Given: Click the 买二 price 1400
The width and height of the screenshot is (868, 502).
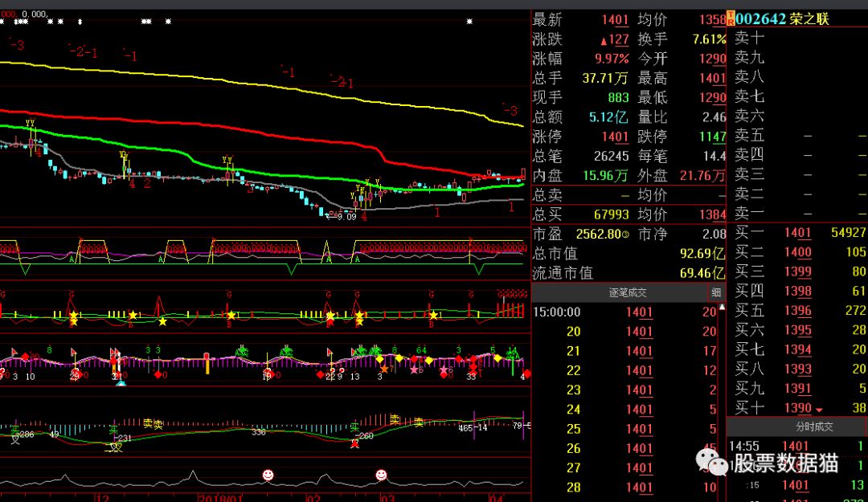Looking at the screenshot, I should [798, 252].
